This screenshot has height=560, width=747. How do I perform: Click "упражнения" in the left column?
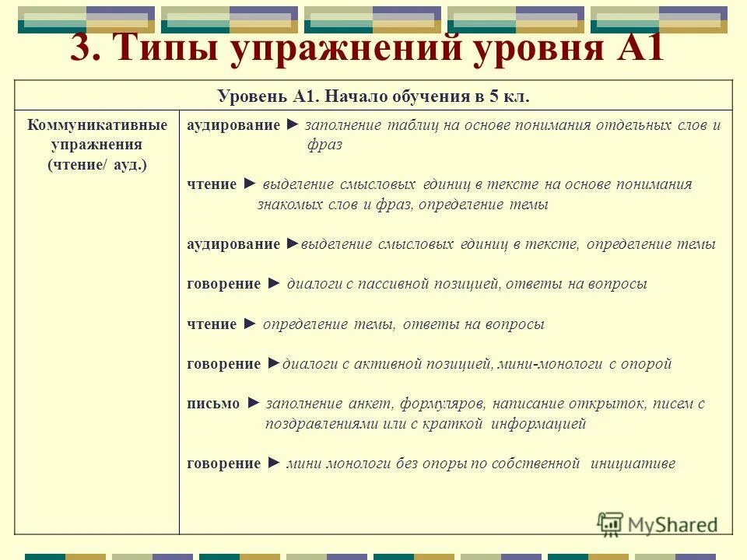[96, 145]
